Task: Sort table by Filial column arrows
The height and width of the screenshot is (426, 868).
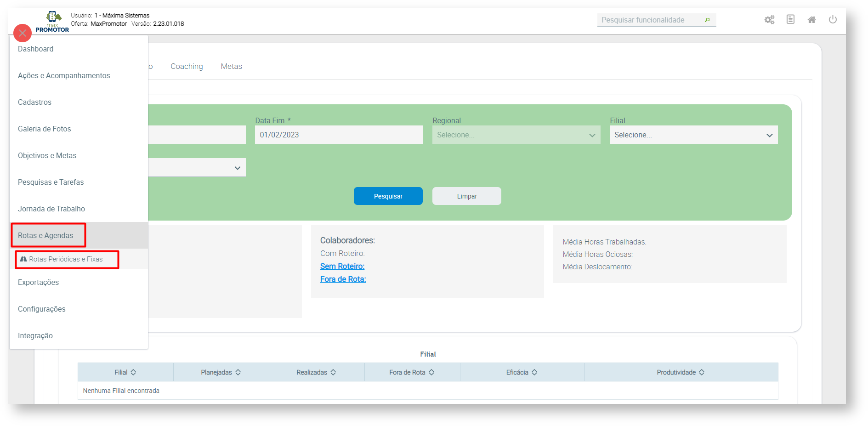Action: click(133, 372)
